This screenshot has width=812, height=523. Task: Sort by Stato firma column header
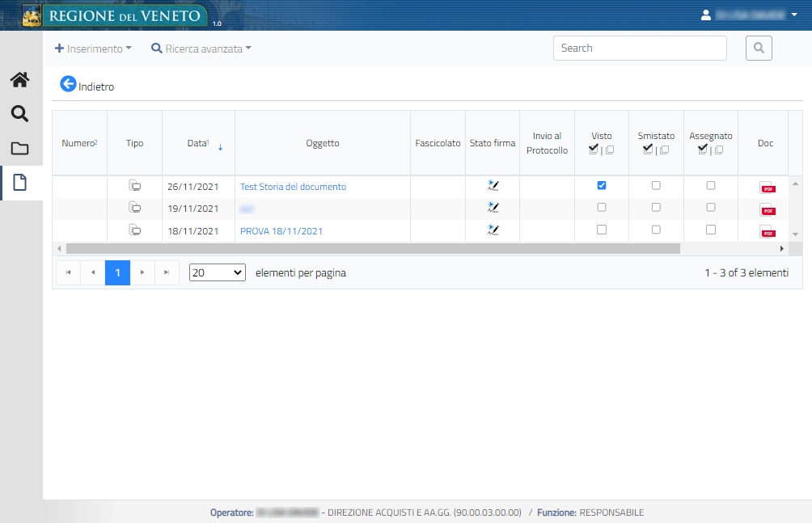click(493, 143)
